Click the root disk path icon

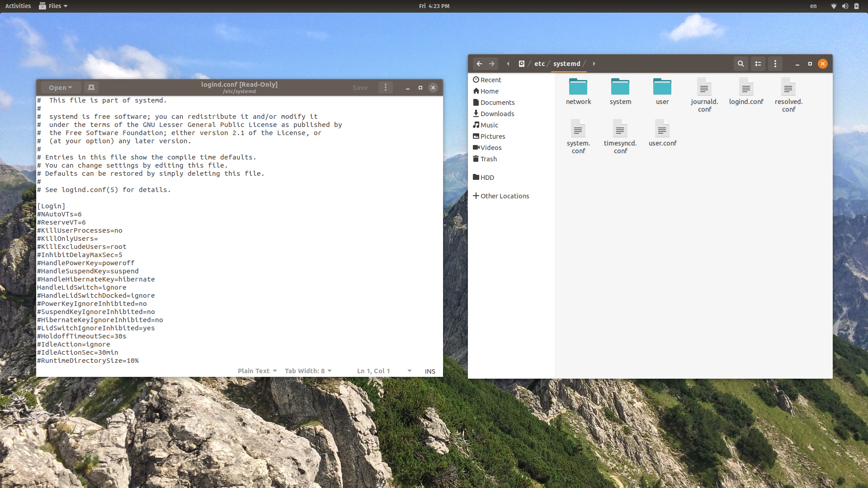tap(521, 64)
